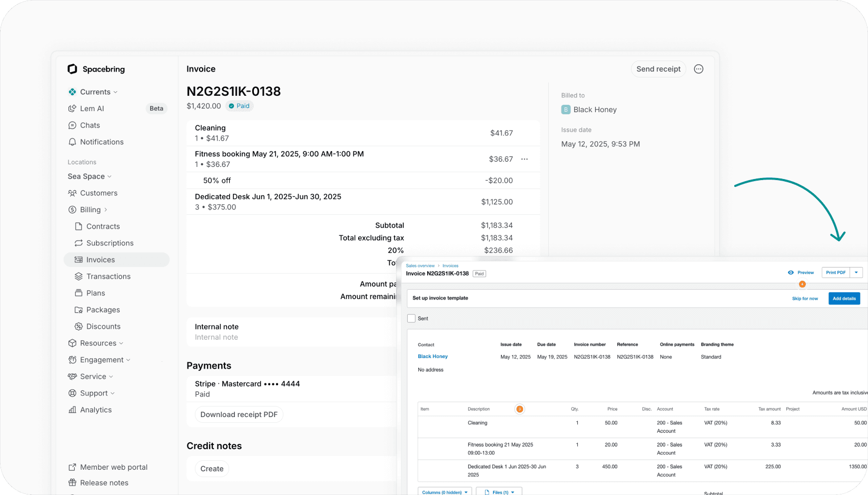Click Print PDF button
Viewport: 868px width, 495px height.
[836, 273]
